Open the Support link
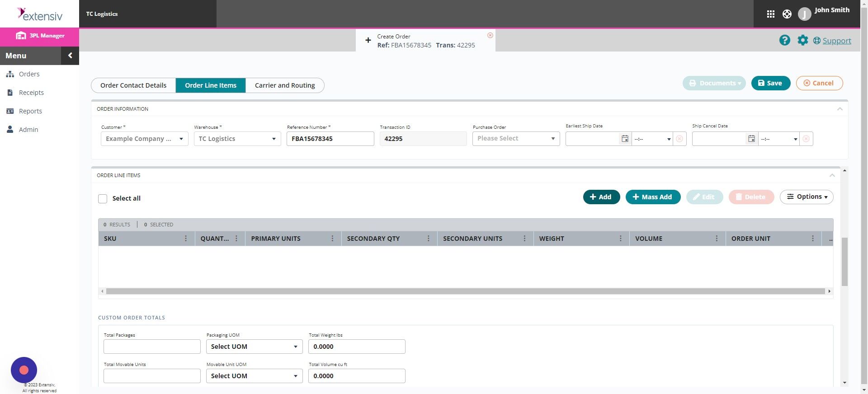The image size is (868, 394). point(837,41)
